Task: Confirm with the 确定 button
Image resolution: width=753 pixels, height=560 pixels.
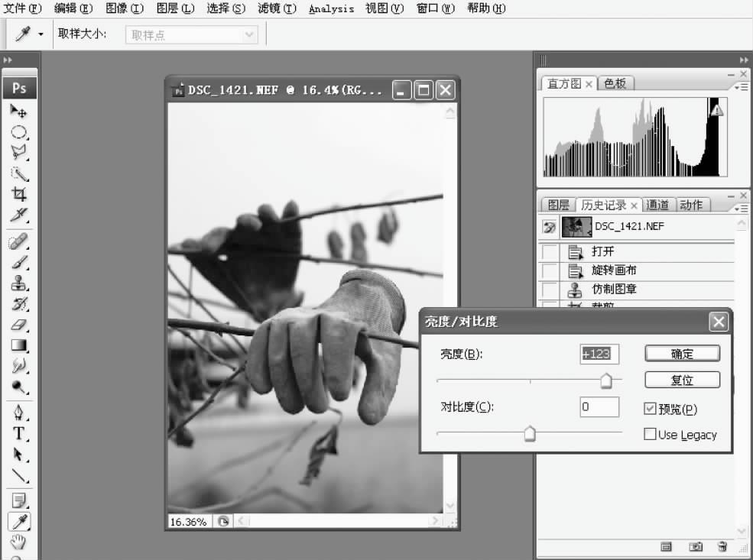Action: [x=682, y=354]
